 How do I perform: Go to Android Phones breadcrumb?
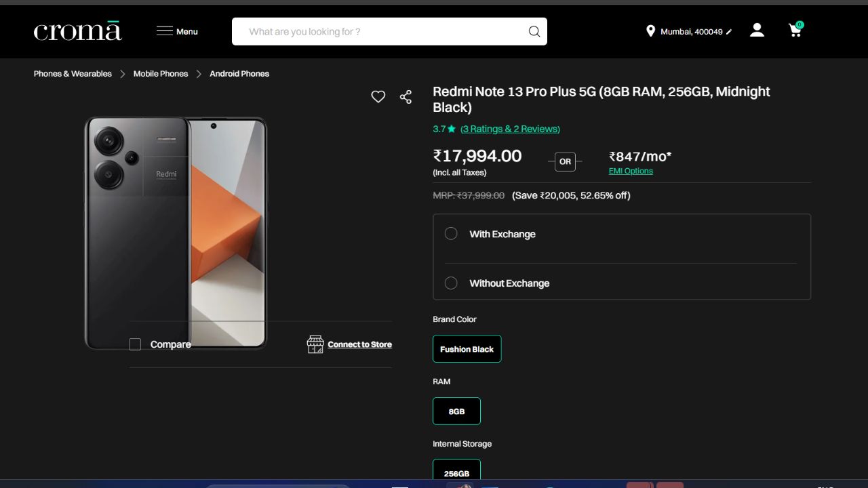click(239, 73)
